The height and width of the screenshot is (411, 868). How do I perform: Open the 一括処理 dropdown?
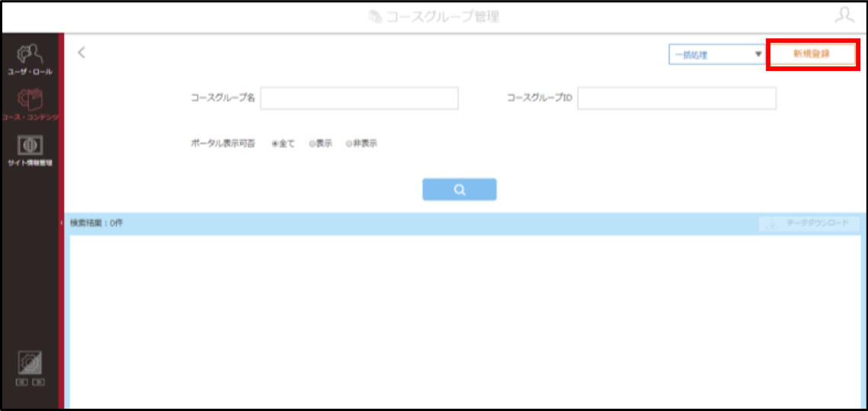tap(716, 55)
